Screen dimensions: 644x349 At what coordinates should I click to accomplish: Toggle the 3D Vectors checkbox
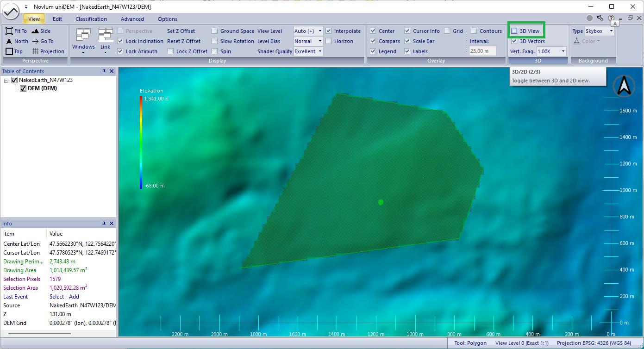tap(514, 41)
